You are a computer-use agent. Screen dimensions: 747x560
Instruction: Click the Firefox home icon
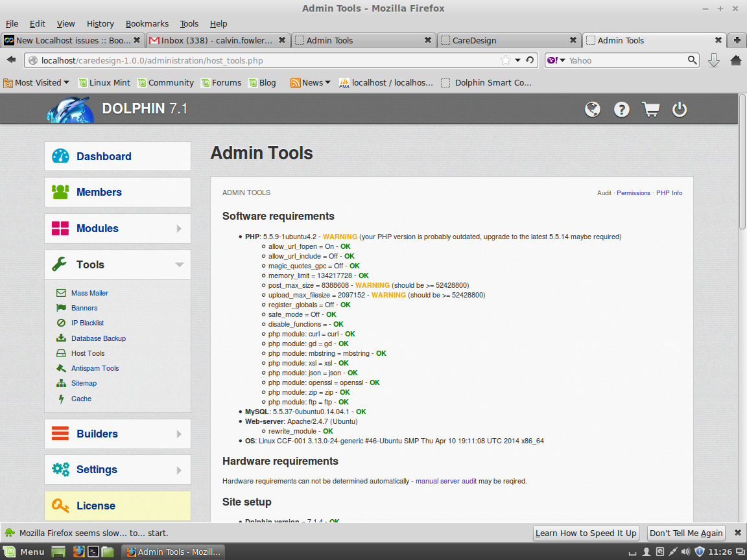[x=735, y=60]
